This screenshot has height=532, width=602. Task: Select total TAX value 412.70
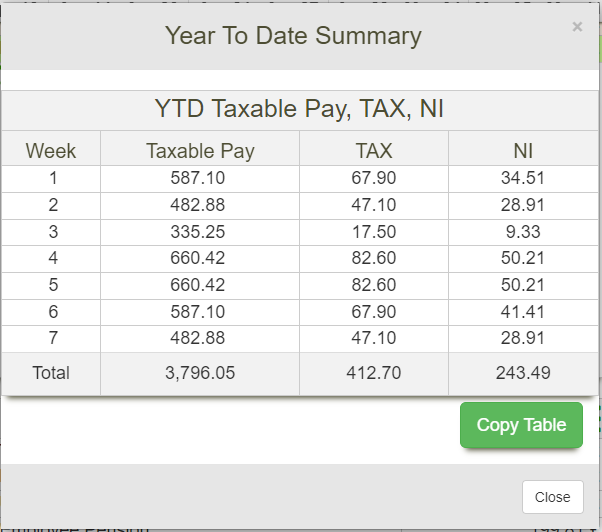coord(374,373)
